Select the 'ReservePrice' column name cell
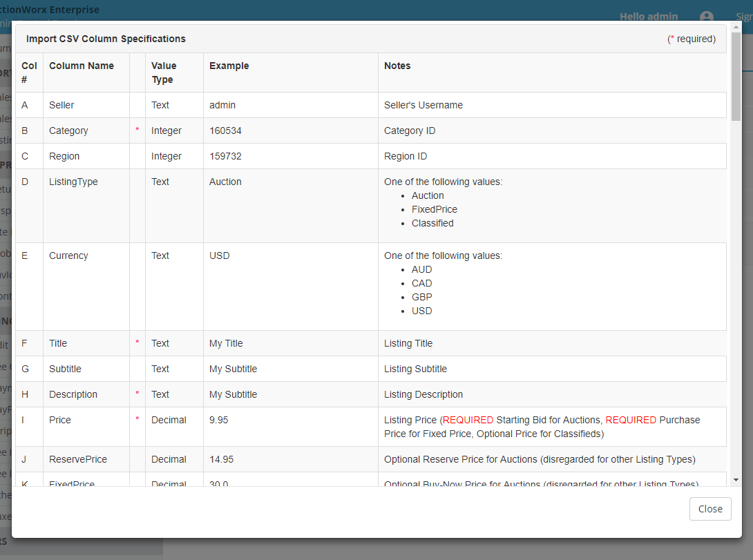This screenshot has height=560, width=753. tap(86, 459)
